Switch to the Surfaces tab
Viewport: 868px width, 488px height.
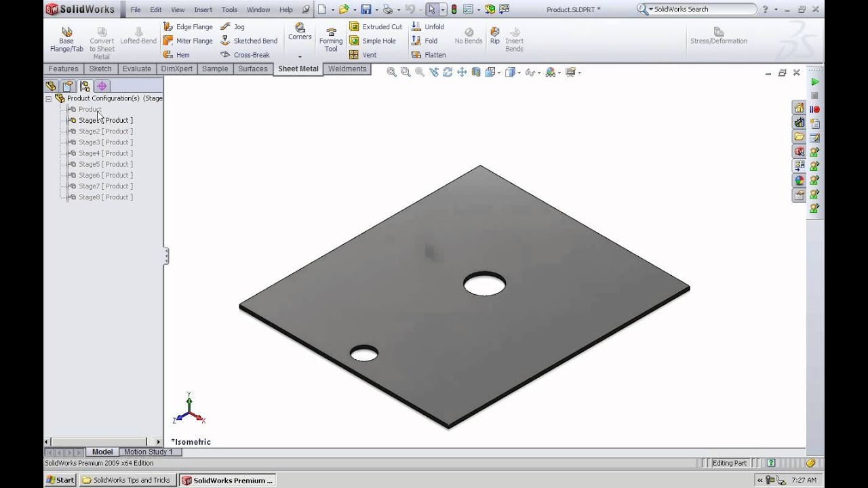pyautogui.click(x=253, y=69)
